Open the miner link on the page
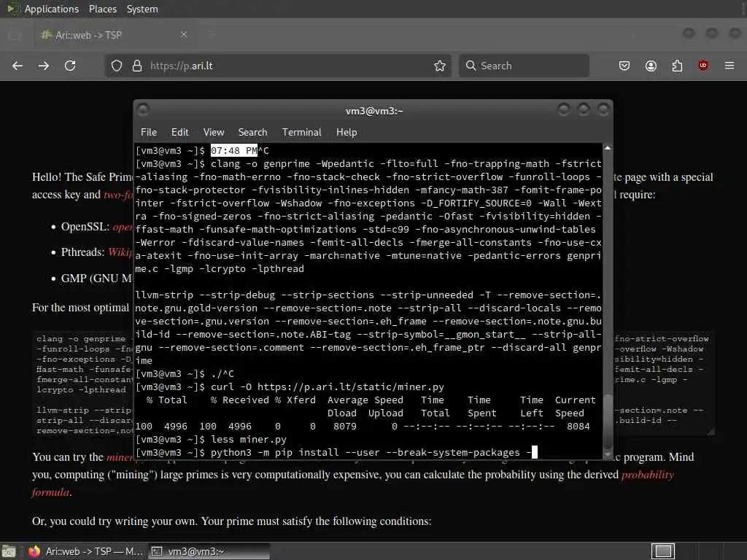Image resolution: width=747 pixels, height=560 pixels. click(120, 456)
